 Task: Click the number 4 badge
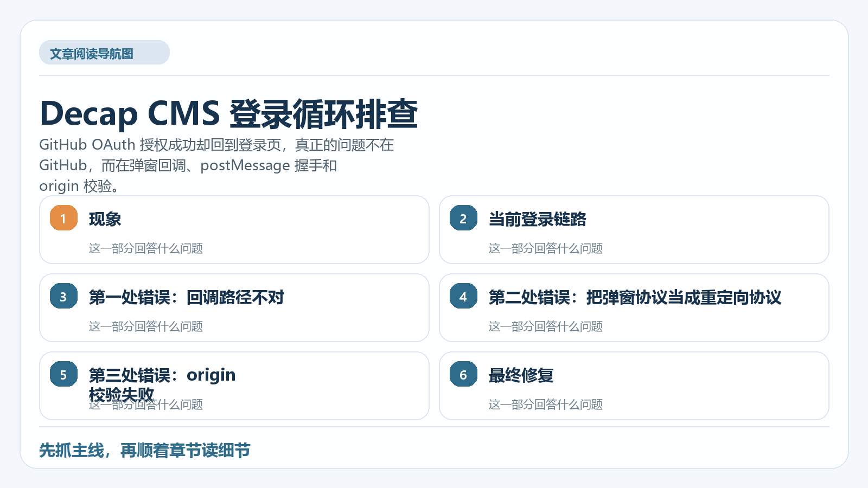pyautogui.click(x=463, y=296)
